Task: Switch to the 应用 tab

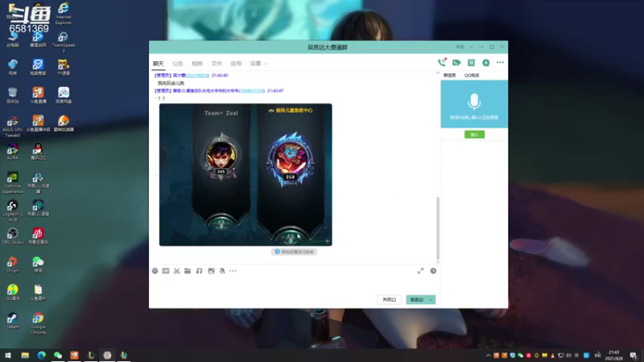Action: pos(236,64)
